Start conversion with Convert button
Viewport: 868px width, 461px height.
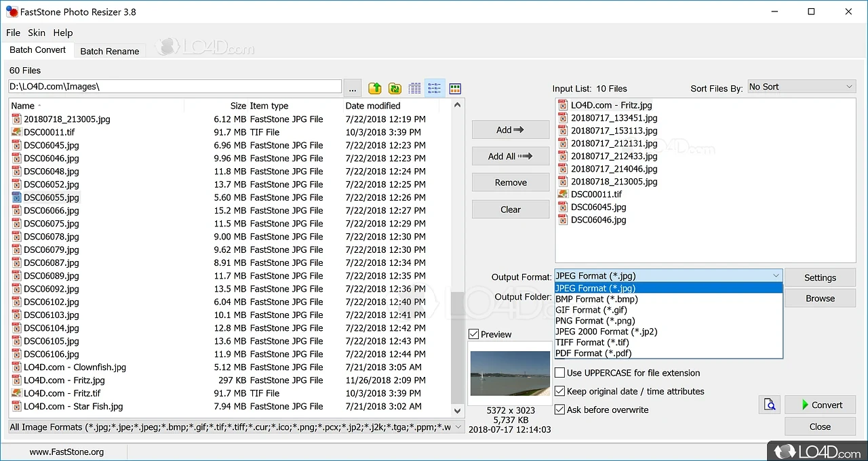click(x=820, y=405)
